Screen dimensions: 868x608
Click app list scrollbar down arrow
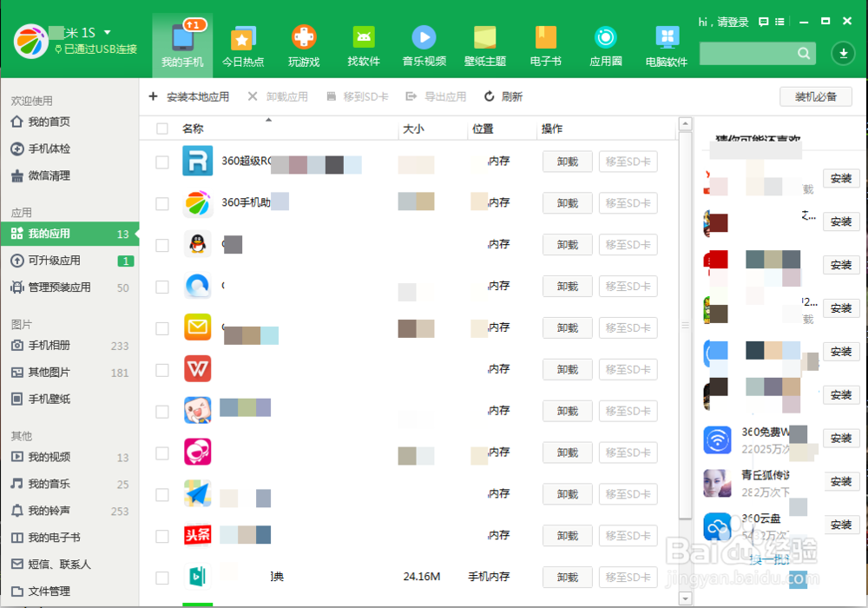pyautogui.click(x=686, y=598)
